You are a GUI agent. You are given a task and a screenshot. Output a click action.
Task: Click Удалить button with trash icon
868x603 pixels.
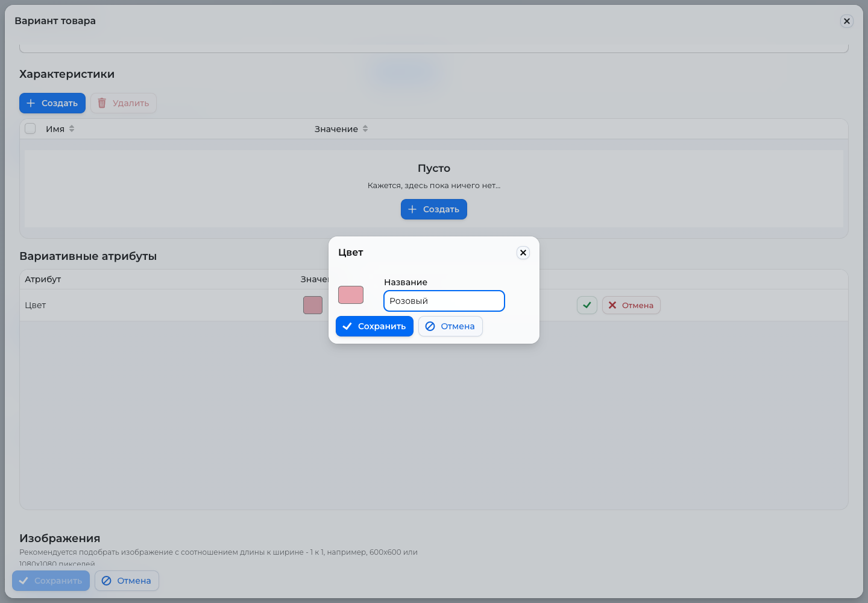click(x=124, y=103)
